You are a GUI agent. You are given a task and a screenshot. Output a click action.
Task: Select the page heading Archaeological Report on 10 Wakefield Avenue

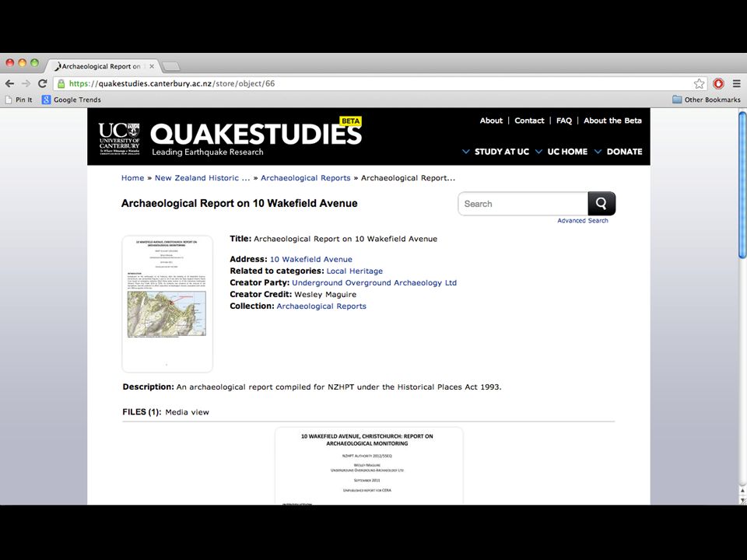pos(239,203)
